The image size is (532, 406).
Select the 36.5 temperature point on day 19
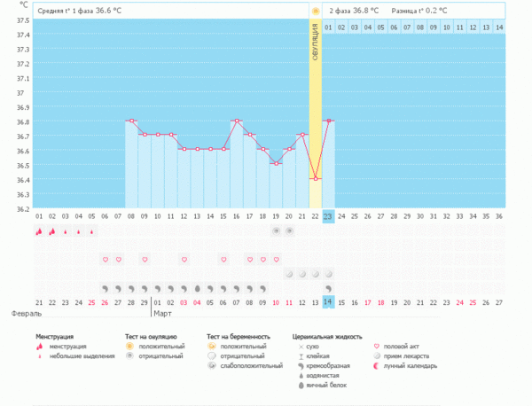(276, 164)
